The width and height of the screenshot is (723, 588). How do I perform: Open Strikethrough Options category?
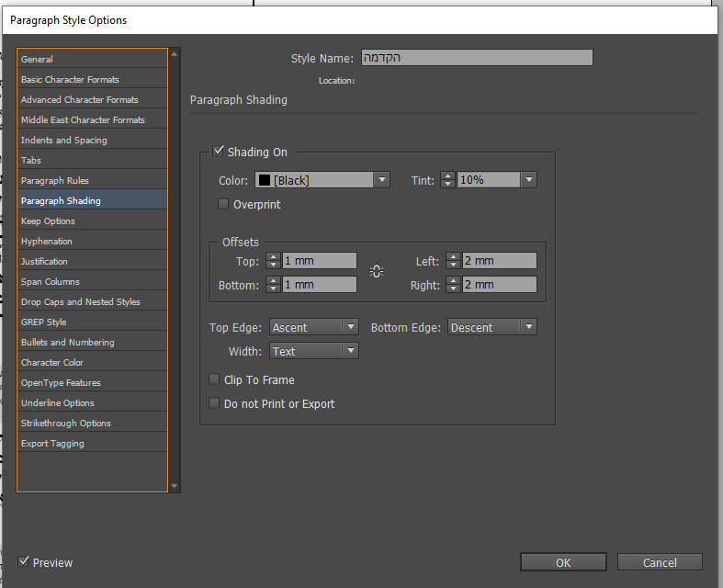(92, 424)
